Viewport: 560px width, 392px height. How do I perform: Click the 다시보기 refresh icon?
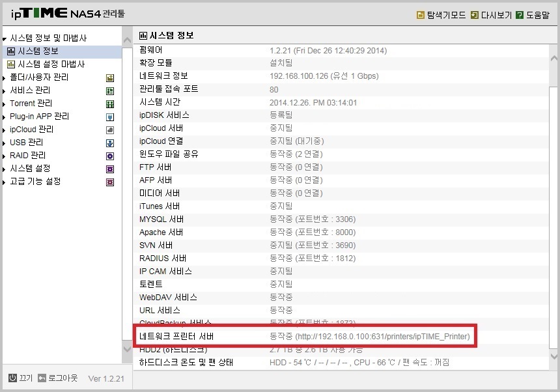(474, 15)
